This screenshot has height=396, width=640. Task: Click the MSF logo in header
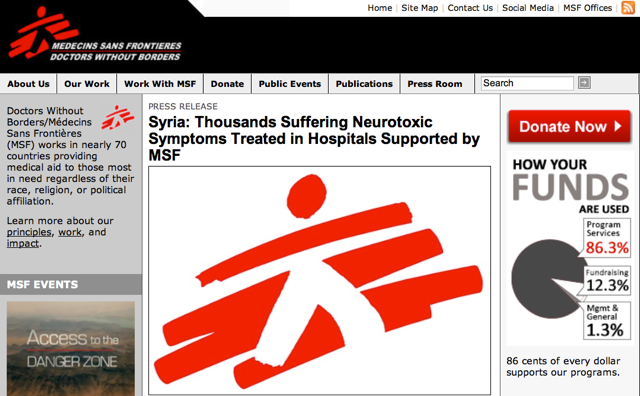(x=95, y=33)
